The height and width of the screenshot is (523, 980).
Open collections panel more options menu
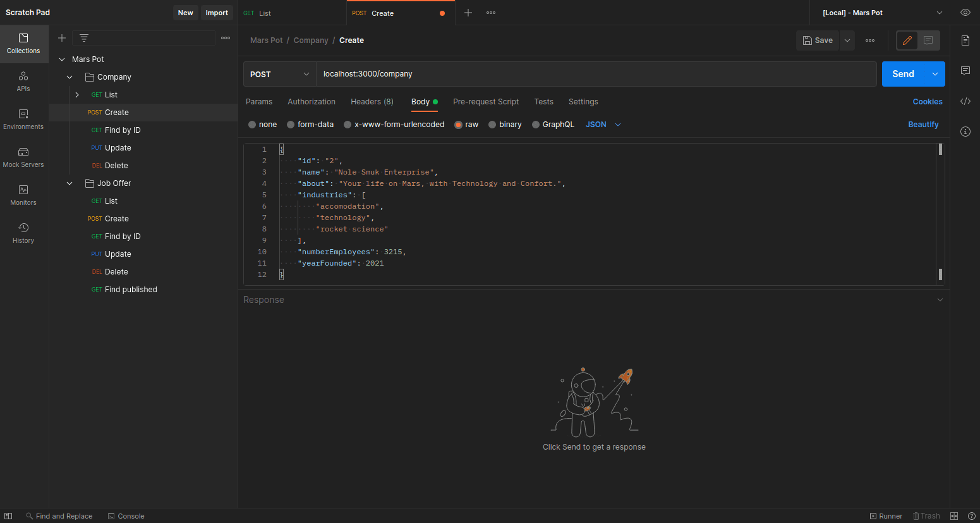226,38
